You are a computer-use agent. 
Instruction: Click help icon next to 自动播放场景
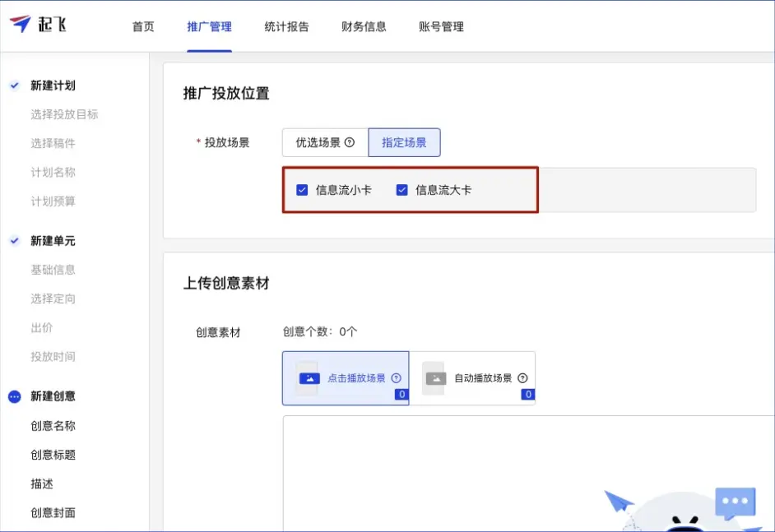pos(523,378)
